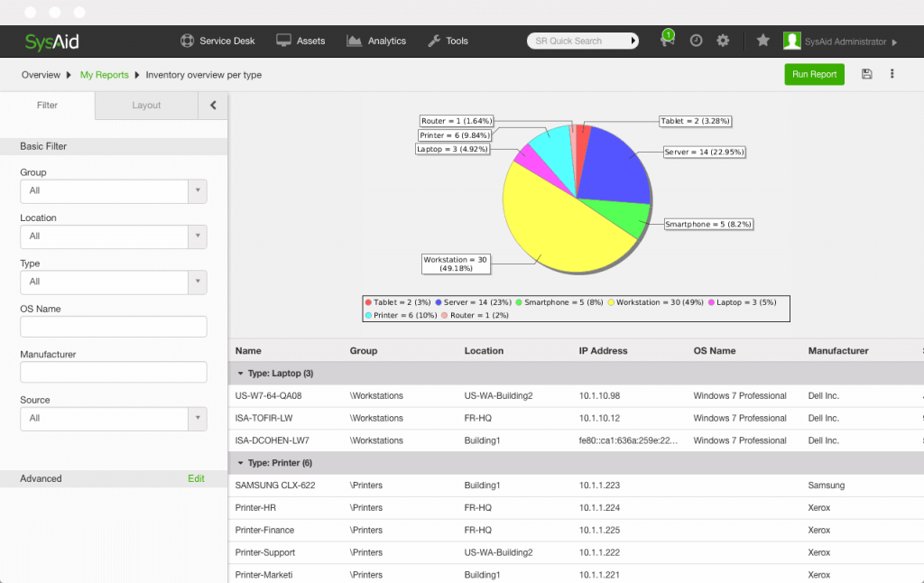
Task: Select the Filter tab
Action: 46,106
